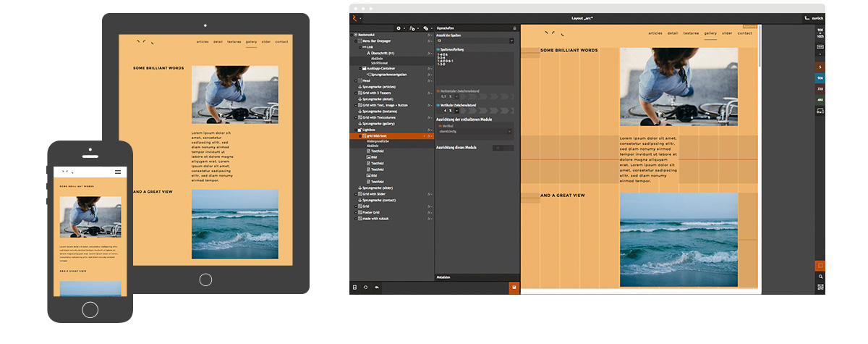Click the lock icon in Eigenschaften header
868x344 pixels.
point(514,28)
